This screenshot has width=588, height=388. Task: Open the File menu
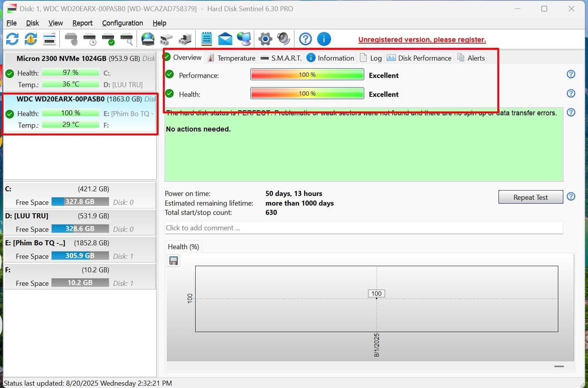12,23
